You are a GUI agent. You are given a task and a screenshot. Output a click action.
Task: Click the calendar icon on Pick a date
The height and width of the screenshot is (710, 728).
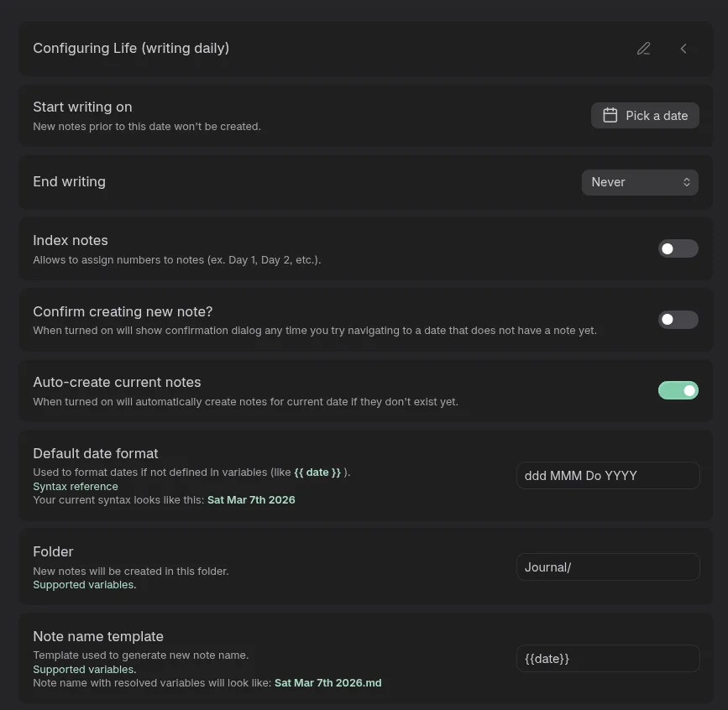click(x=610, y=115)
